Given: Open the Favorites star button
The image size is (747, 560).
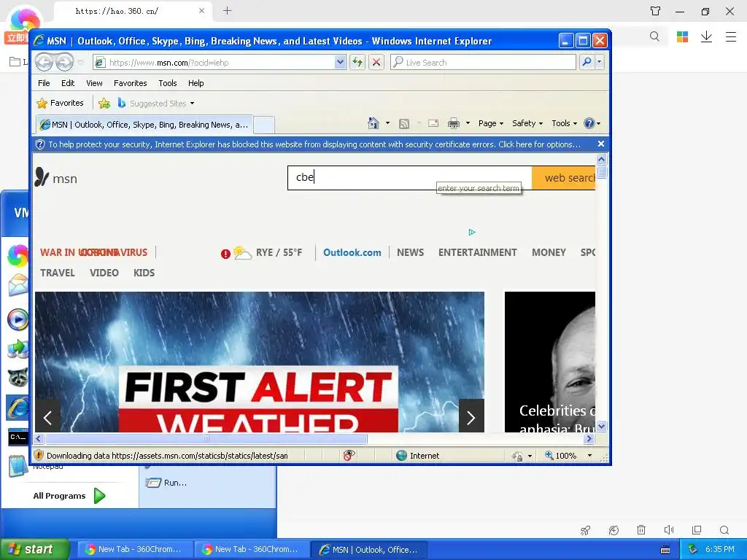Looking at the screenshot, I should point(61,103).
